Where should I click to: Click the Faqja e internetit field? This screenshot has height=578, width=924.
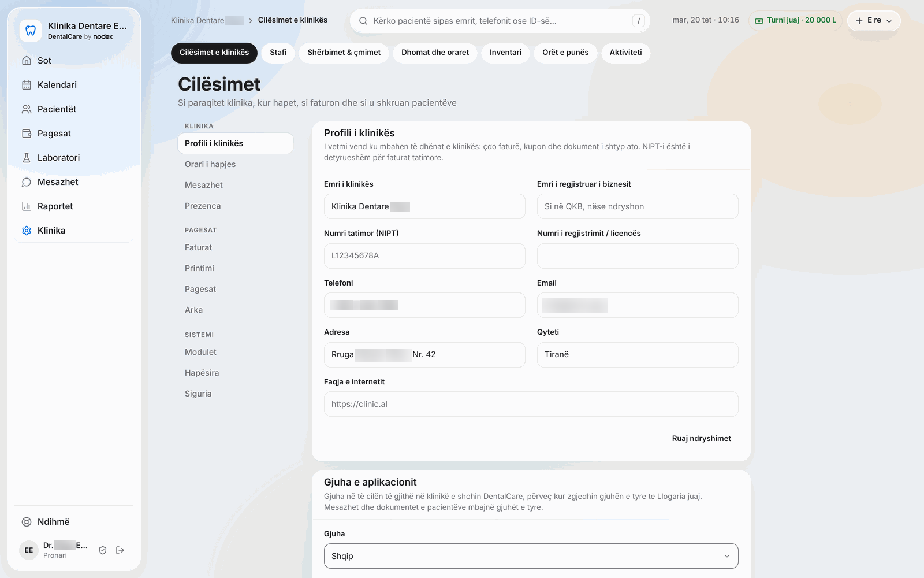tap(531, 404)
